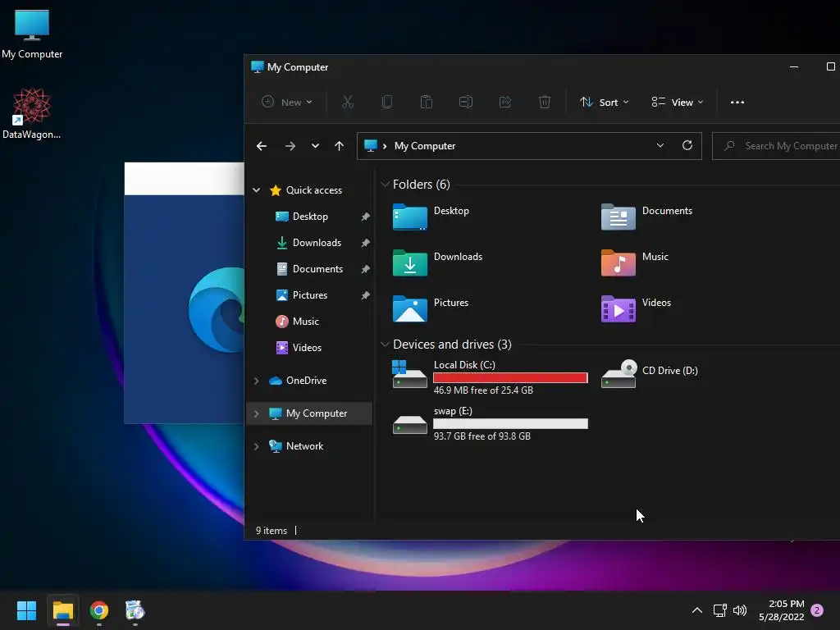Show hidden system tray icons
This screenshot has height=630, width=840.
click(697, 610)
